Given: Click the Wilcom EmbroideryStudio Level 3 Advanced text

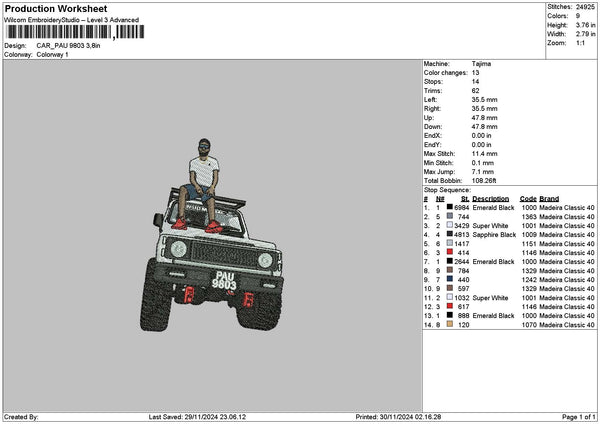Looking at the screenshot, I should pyautogui.click(x=71, y=20).
